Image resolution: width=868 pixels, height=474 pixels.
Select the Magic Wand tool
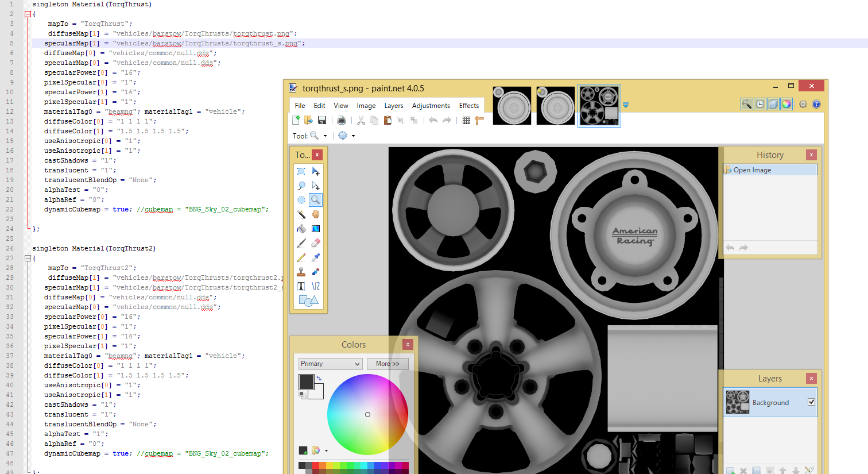pos(301,214)
